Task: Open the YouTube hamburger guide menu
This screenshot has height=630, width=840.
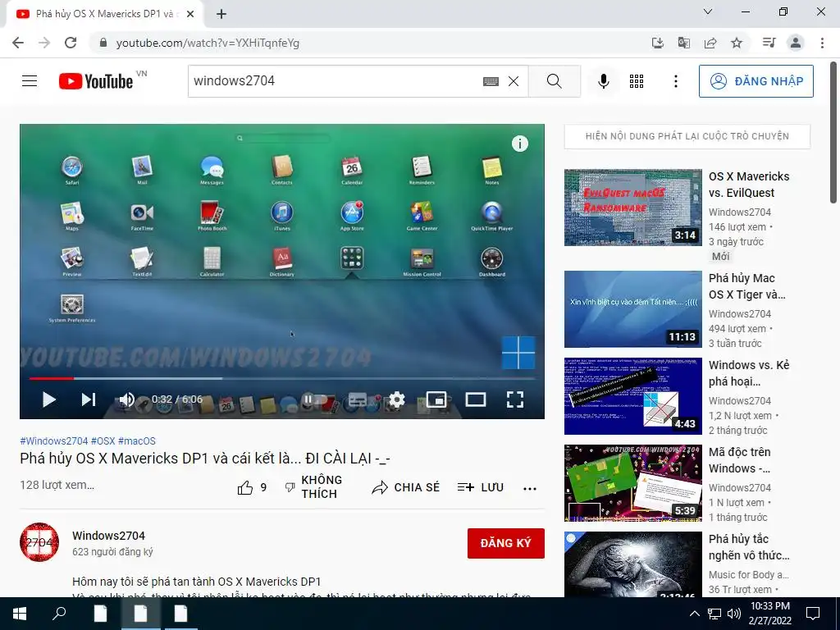Action: [30, 81]
